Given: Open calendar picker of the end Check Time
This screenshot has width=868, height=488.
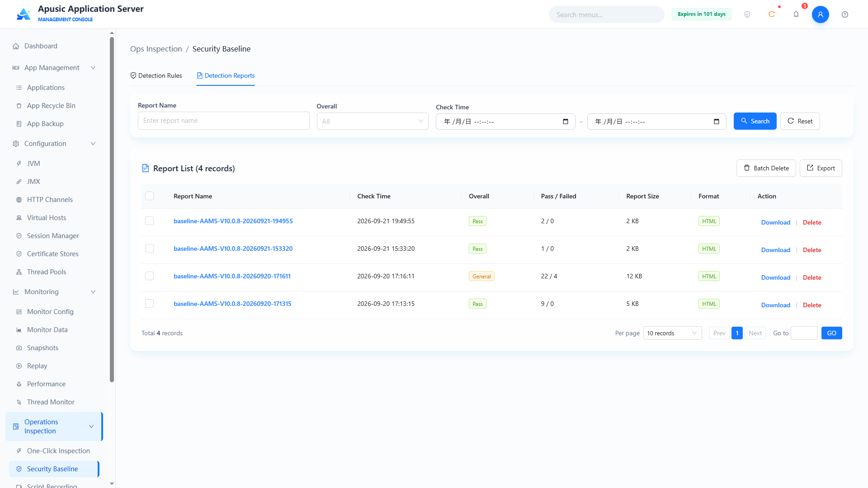Looking at the screenshot, I should click(717, 122).
